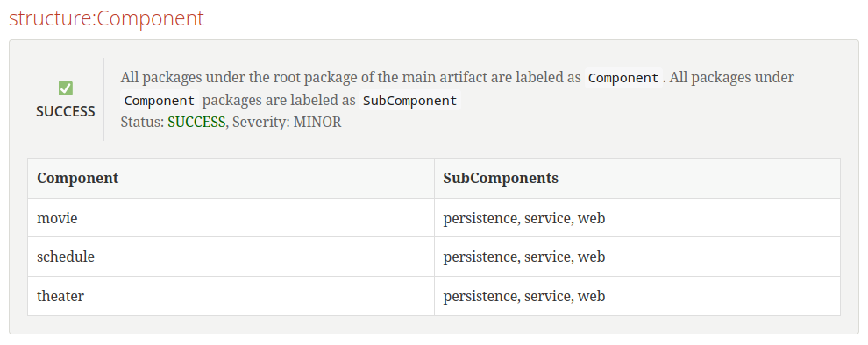
Task: Click the SubComponent code label in description
Action: tap(409, 101)
